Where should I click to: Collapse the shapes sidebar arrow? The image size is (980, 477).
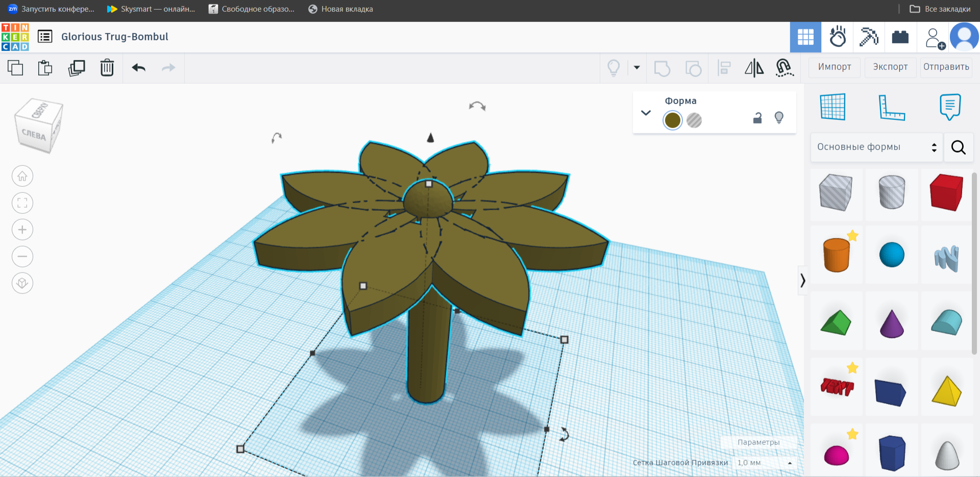point(802,280)
